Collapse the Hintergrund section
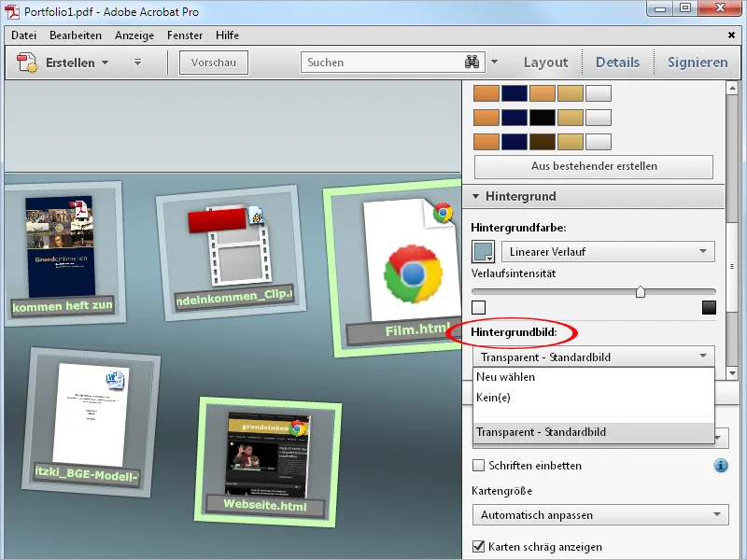This screenshot has width=747, height=560. click(475, 196)
